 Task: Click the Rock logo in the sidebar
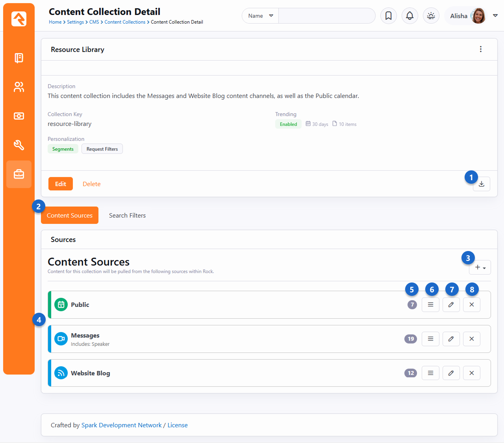[x=19, y=18]
